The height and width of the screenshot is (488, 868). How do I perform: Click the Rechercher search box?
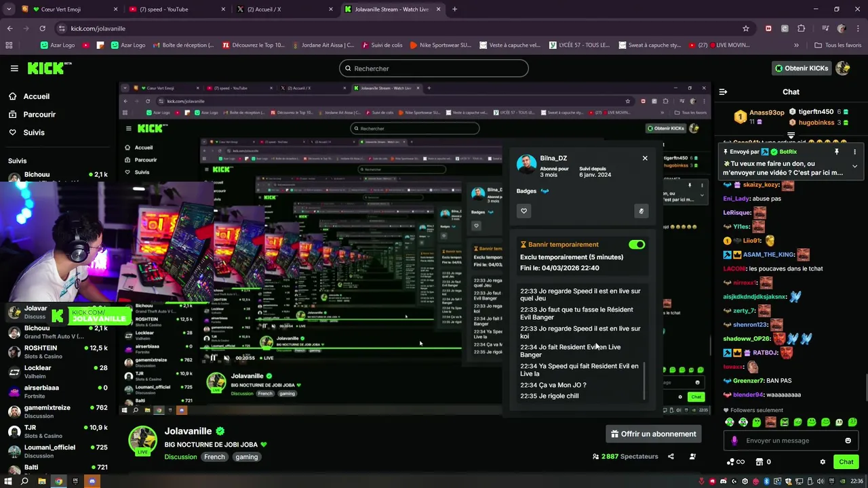pyautogui.click(x=434, y=68)
